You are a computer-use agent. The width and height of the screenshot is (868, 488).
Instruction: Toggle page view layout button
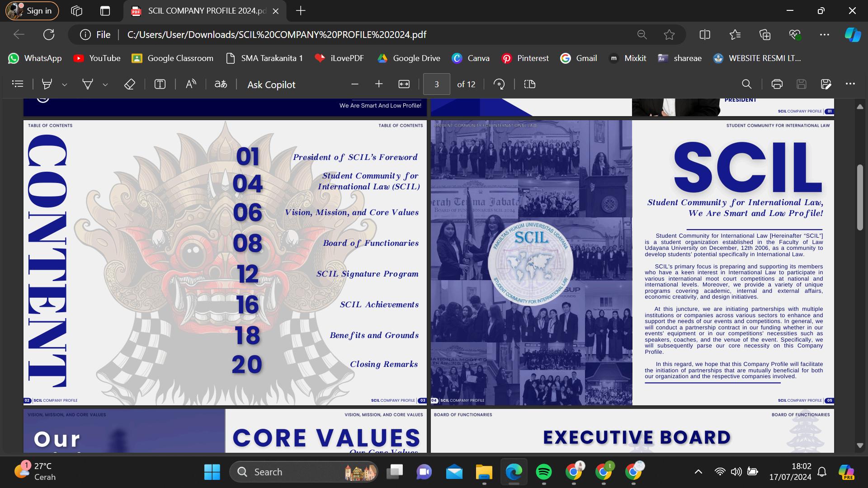coord(529,84)
